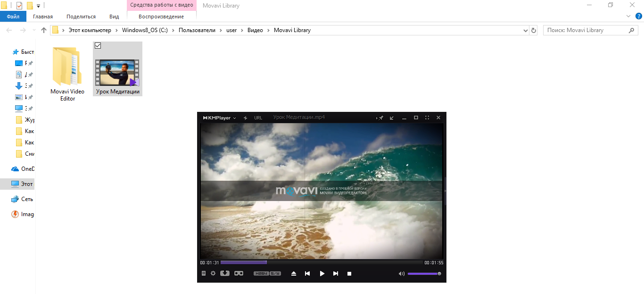This screenshot has width=644, height=294.
Task: Click the eject/open file icon
Action: 294,274
